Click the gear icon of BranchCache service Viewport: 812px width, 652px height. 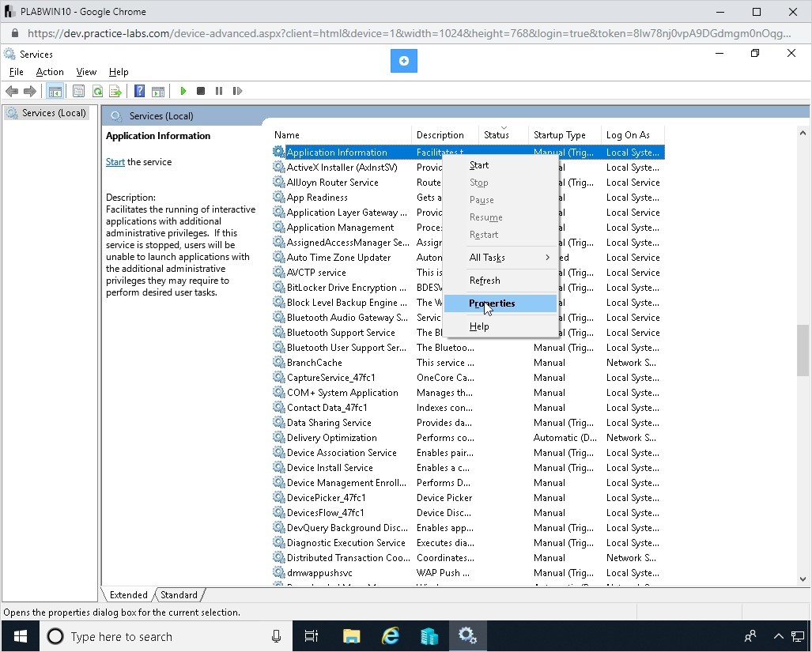coord(278,362)
